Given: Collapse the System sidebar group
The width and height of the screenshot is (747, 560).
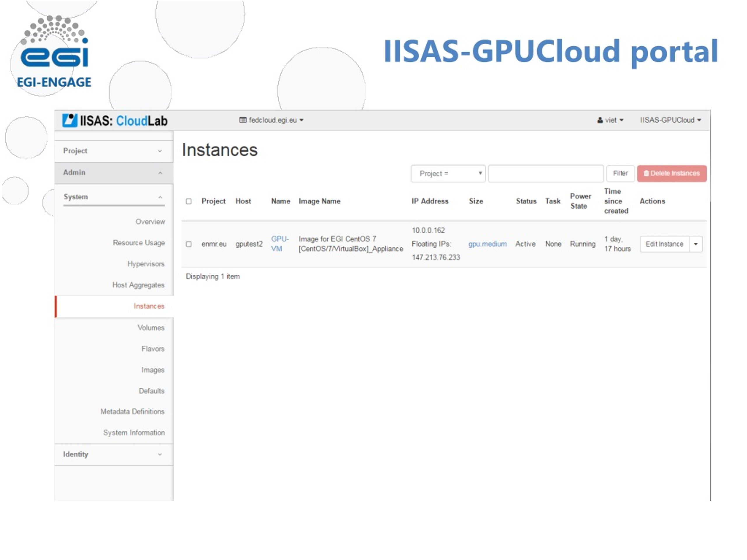Looking at the screenshot, I should coord(114,197).
